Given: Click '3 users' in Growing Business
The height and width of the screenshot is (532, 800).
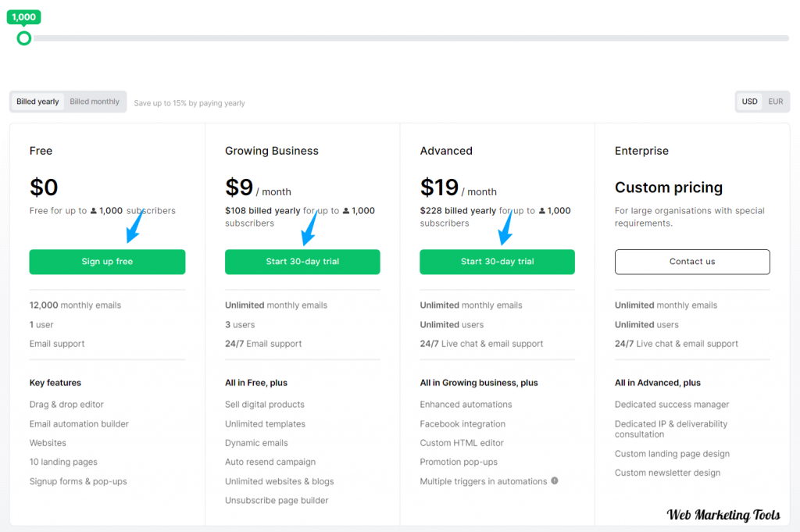Looking at the screenshot, I should (240, 324).
